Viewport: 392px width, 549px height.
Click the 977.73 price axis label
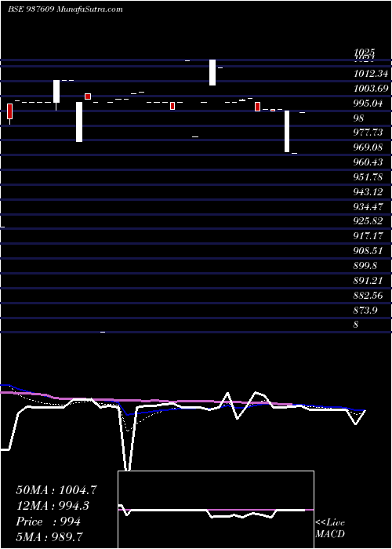tap(368, 133)
